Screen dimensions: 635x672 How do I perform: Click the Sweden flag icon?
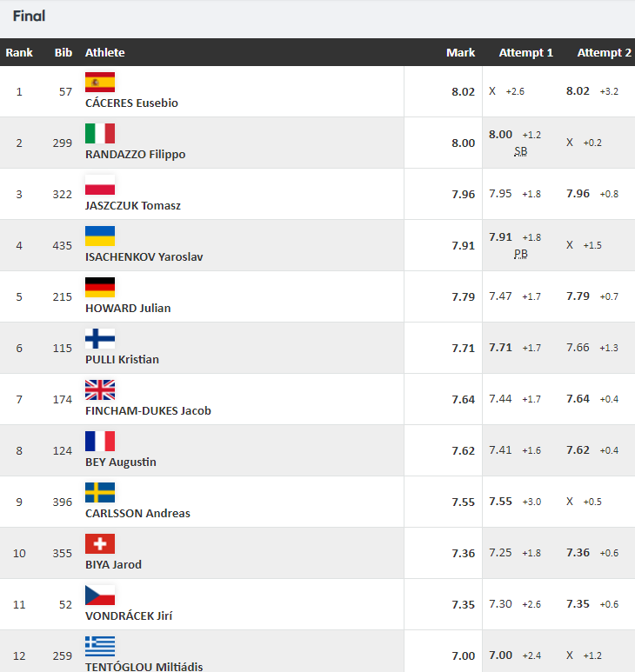pyautogui.click(x=100, y=492)
